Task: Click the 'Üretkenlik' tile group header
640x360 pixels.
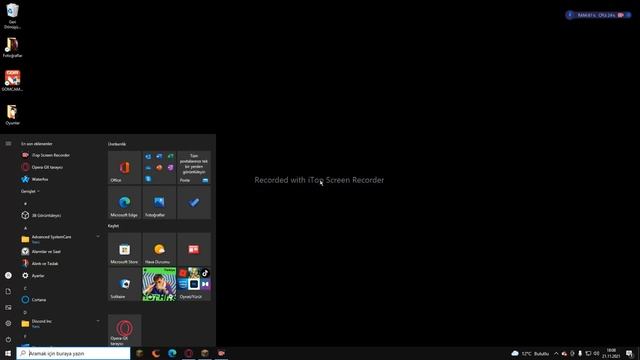Action: pyautogui.click(x=117, y=144)
